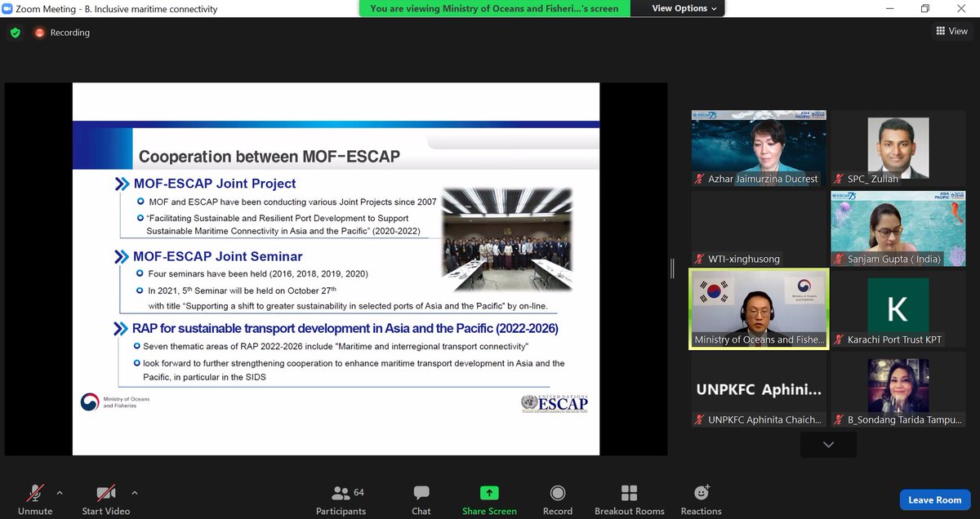Click the 'MOF-ESCAP Joint Seminar' heading

[218, 256]
